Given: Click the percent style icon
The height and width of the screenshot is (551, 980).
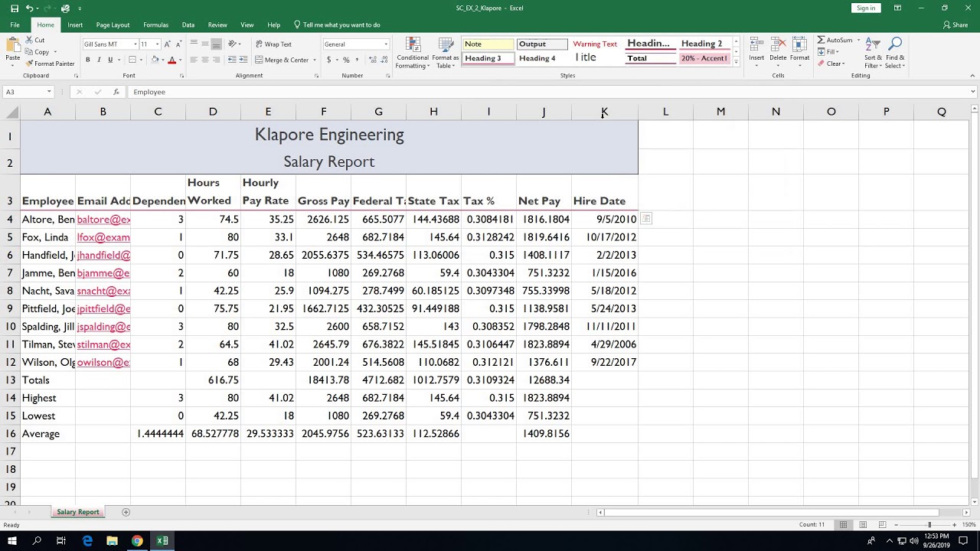Looking at the screenshot, I should (346, 60).
